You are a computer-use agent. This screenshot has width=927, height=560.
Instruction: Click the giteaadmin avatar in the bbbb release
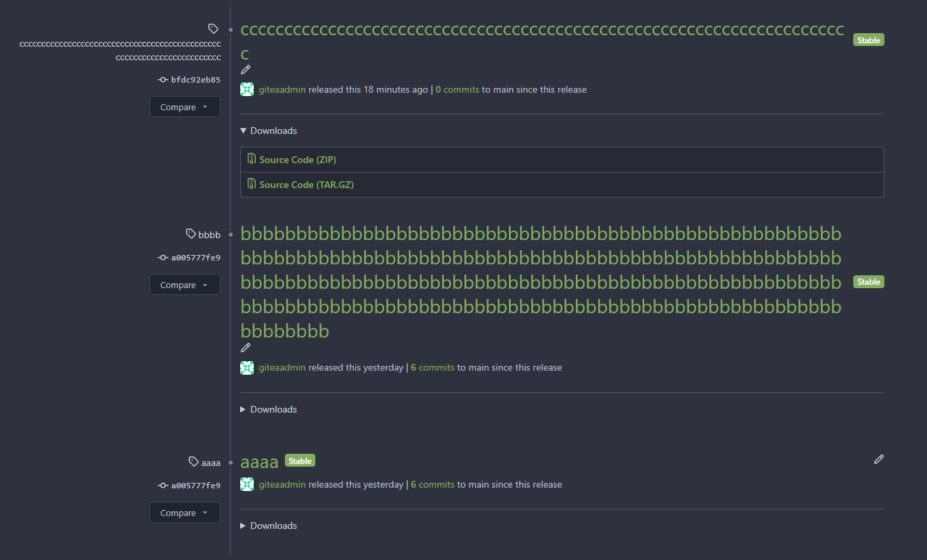[247, 368]
